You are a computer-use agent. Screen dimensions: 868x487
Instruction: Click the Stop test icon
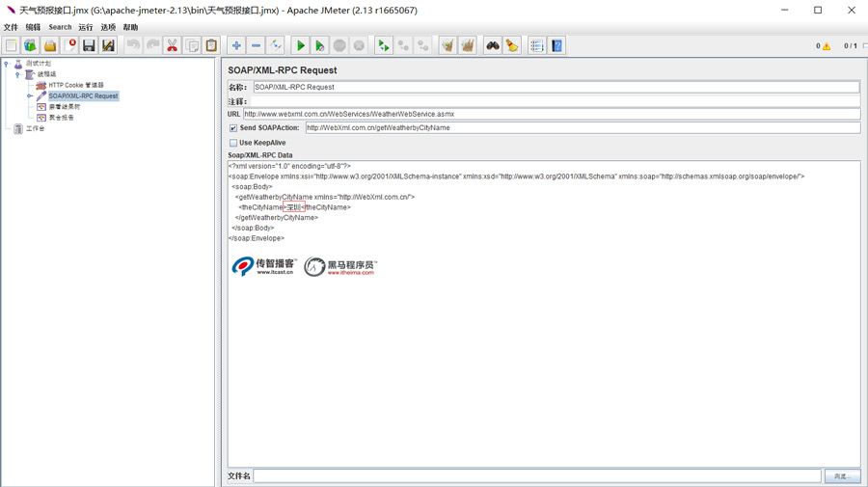coord(339,46)
